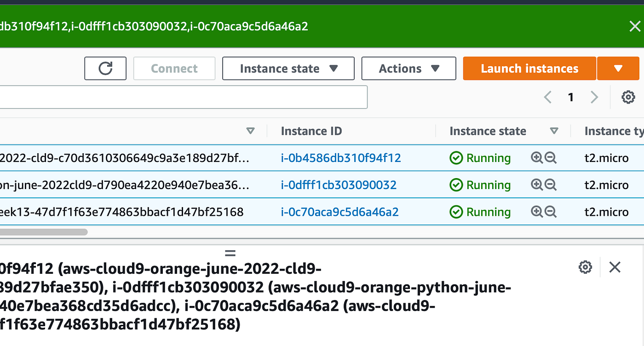Click the disabled Connect button
Screen dimensions: 644x346
[x=174, y=68]
